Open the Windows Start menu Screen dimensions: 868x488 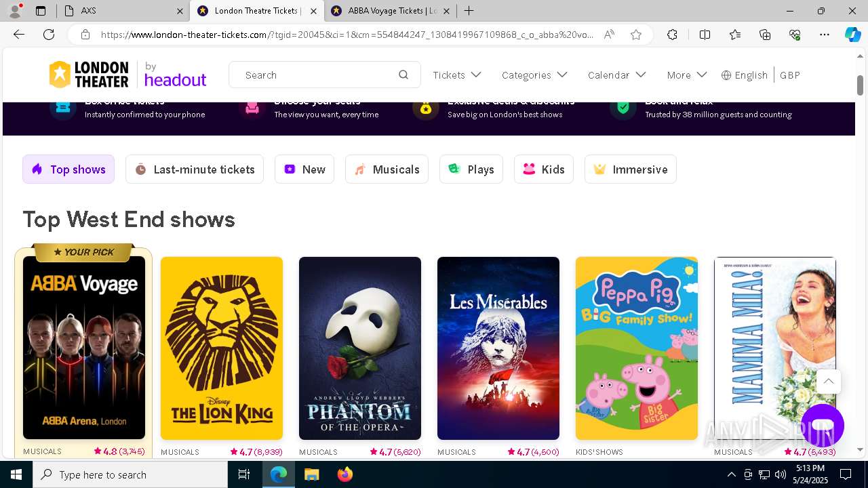(x=16, y=474)
